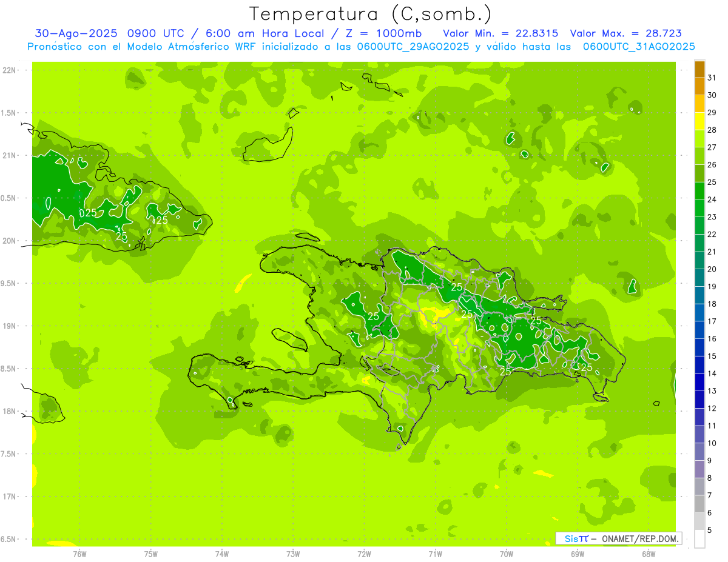728x562 pixels.
Task: Click the gray legend swatch between 6 and 7
Action: pos(699,504)
